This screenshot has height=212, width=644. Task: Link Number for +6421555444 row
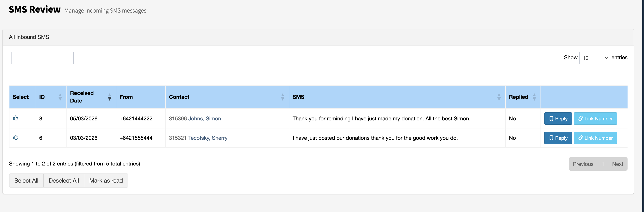595,138
